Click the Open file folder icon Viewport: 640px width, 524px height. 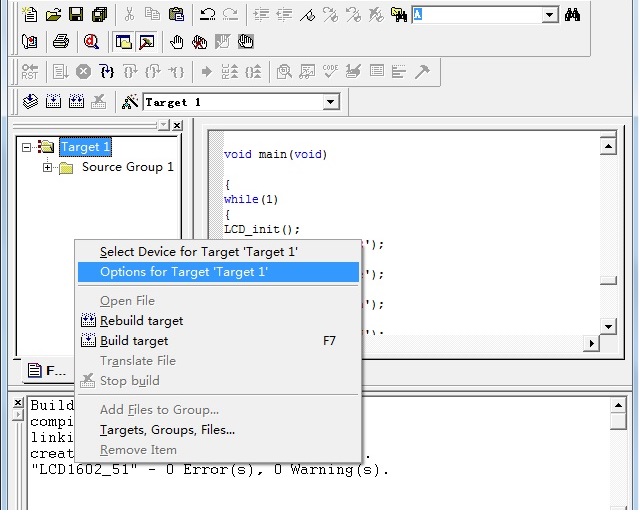pyautogui.click(x=53, y=15)
